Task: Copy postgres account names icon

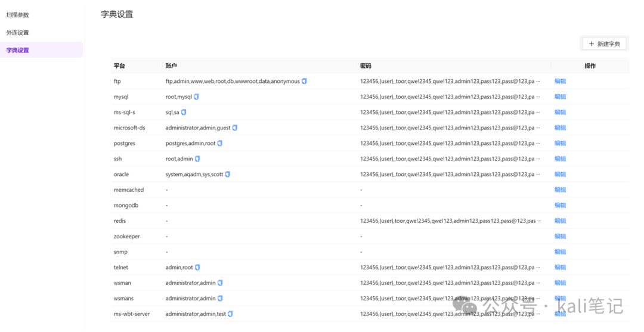Action: [x=220, y=143]
